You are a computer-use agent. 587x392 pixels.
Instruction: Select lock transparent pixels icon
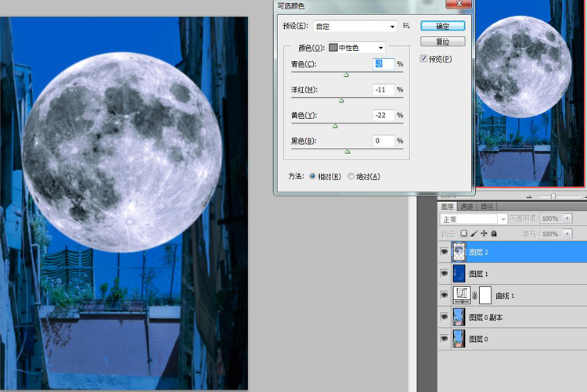pos(464,233)
